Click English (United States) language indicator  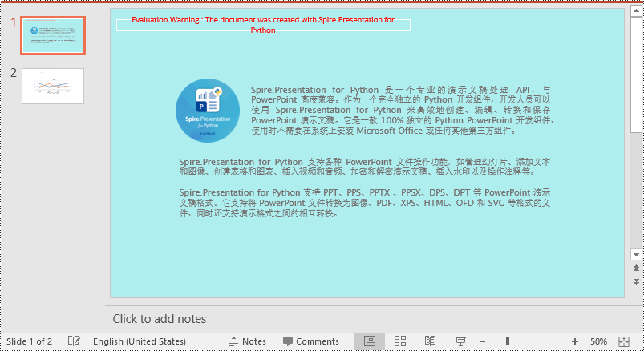tap(140, 341)
